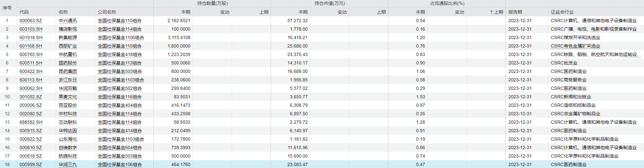Open stock code 601918.SH link

pos(31,37)
